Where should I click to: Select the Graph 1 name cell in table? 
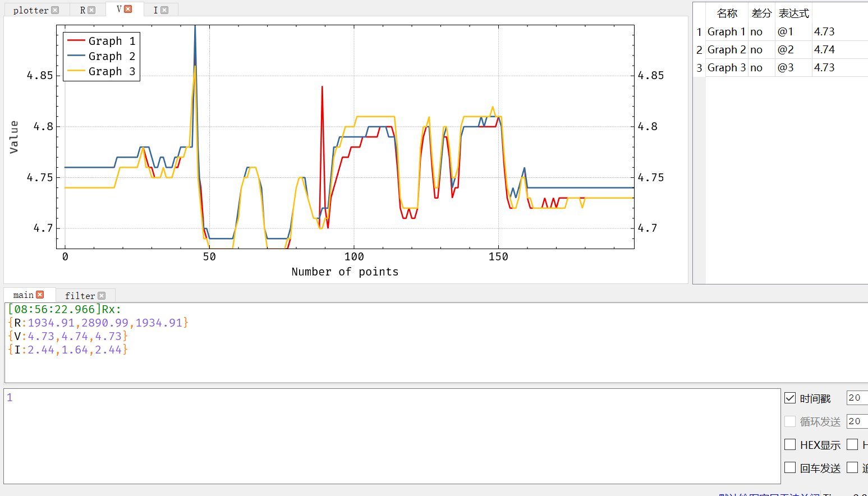[x=727, y=31]
